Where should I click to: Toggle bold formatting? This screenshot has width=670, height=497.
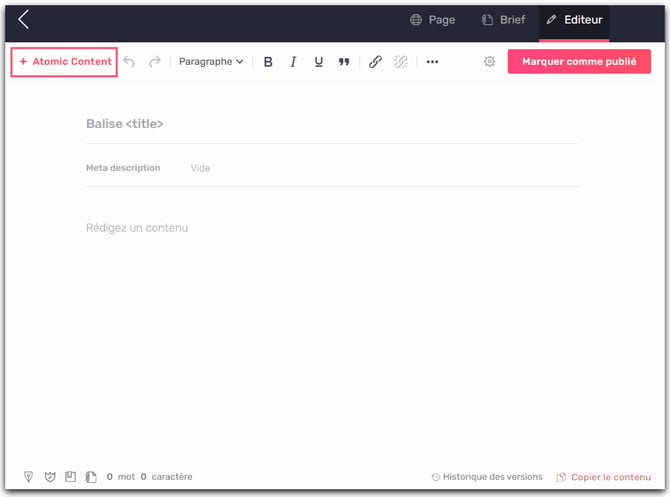(268, 62)
